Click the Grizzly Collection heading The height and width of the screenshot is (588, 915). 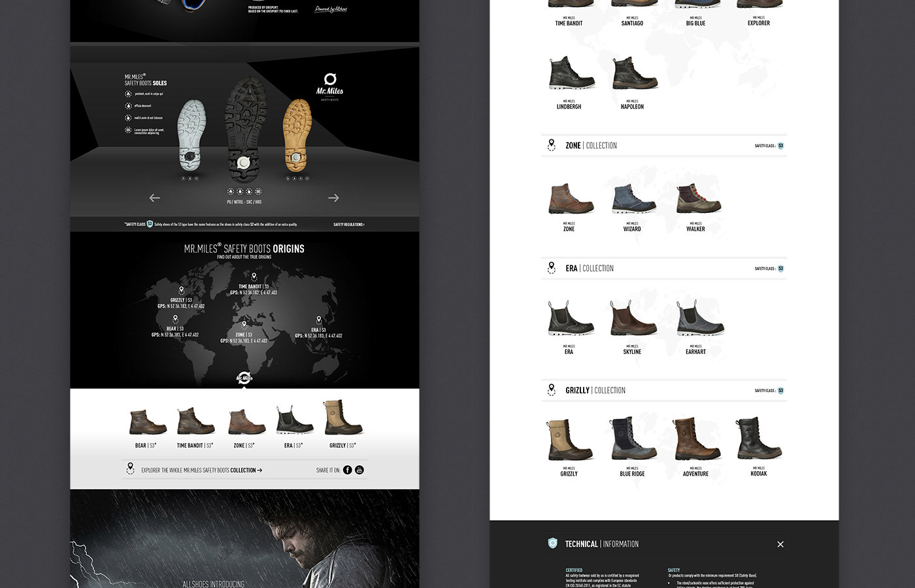point(595,391)
